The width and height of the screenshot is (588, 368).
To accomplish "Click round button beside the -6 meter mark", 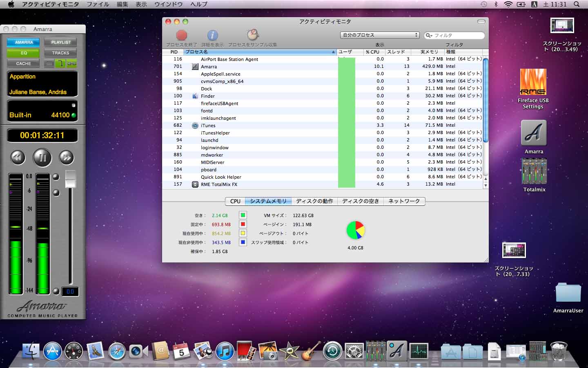I will tap(56, 193).
